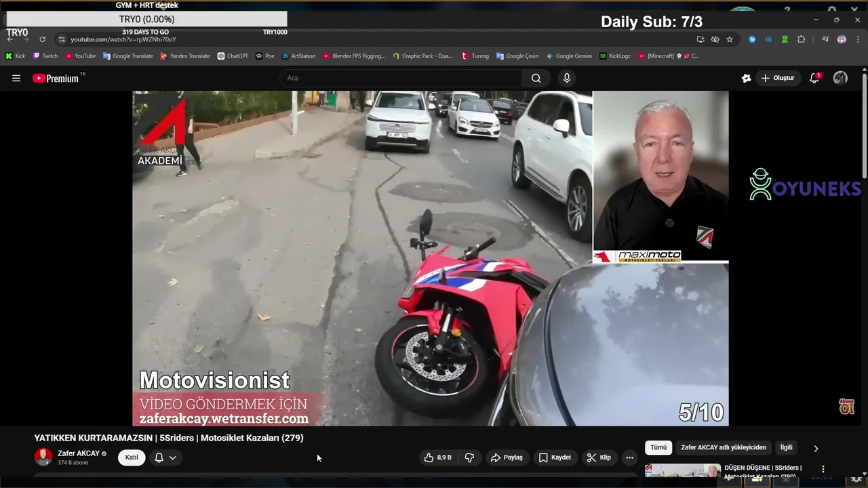This screenshot has width=868, height=488.
Task: Click the browser address bar URL
Action: (123, 39)
